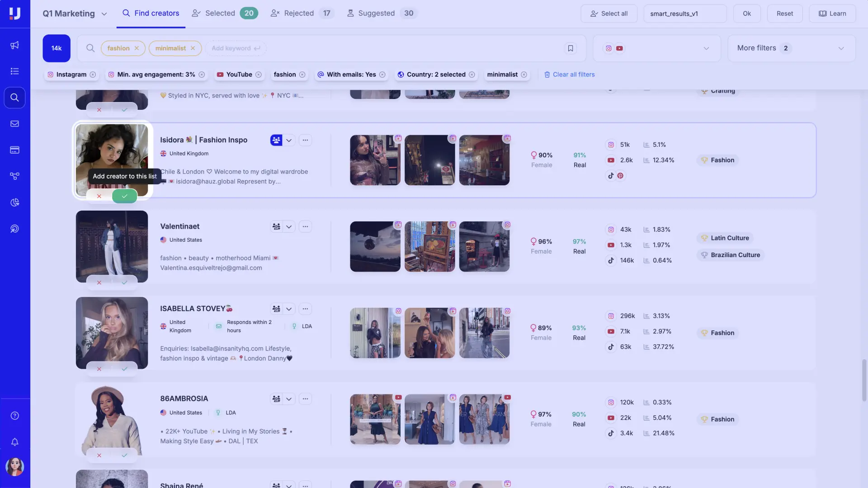Open the help question mark icon

(14, 416)
